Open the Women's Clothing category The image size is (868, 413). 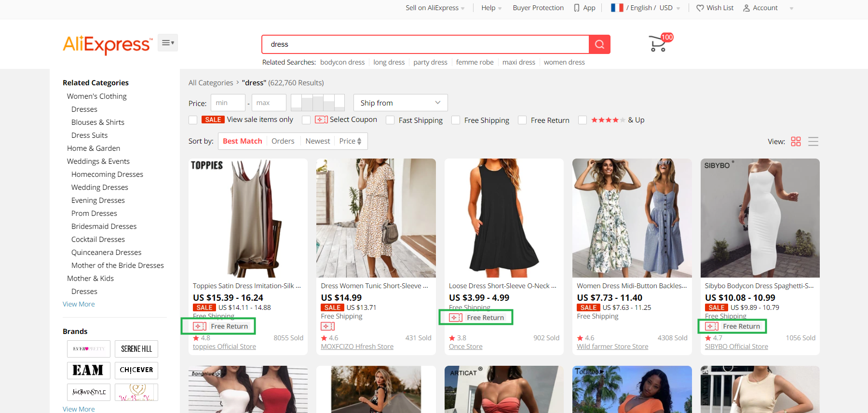pos(97,96)
